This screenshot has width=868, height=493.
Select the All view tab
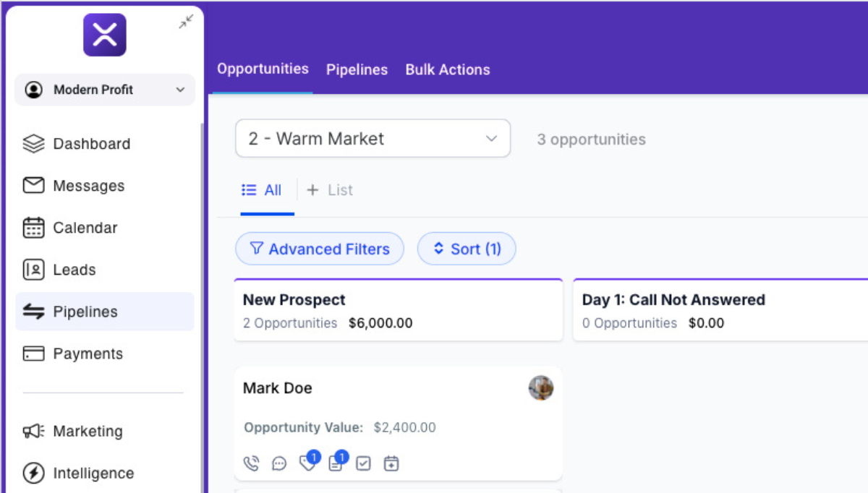pyautogui.click(x=262, y=190)
